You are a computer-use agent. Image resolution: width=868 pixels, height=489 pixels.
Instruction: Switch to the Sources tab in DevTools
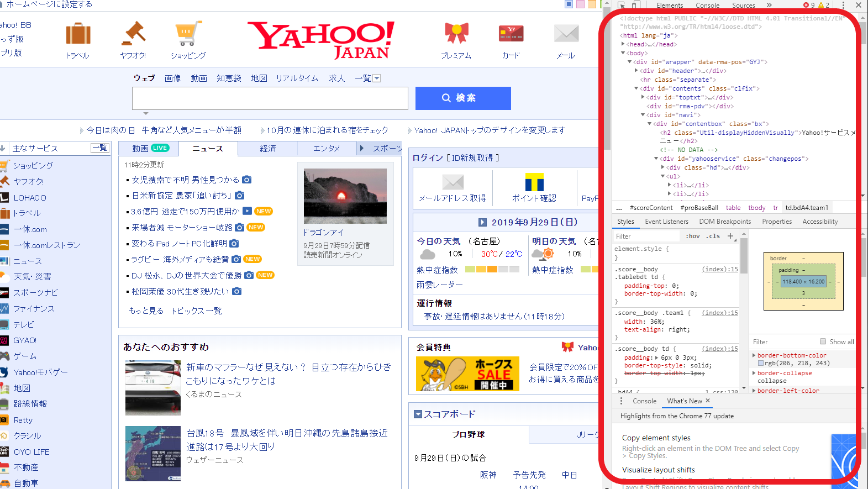[744, 5]
